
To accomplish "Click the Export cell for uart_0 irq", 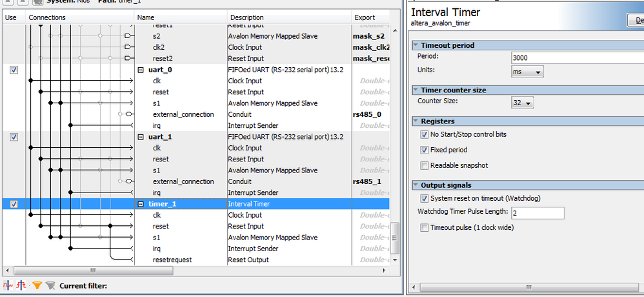I will 370,125.
